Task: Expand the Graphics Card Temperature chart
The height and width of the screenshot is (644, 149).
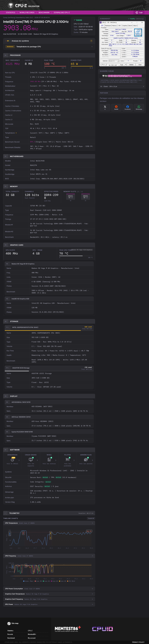Action: [49, 594]
